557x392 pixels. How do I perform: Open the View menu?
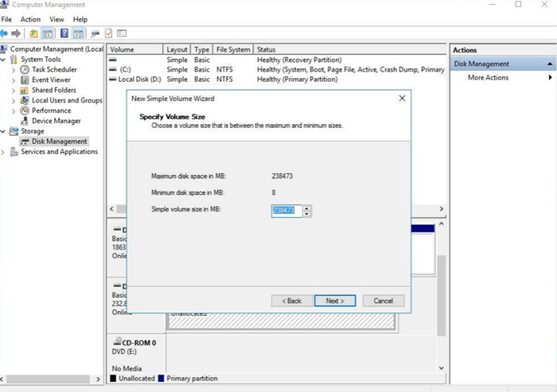coord(56,19)
